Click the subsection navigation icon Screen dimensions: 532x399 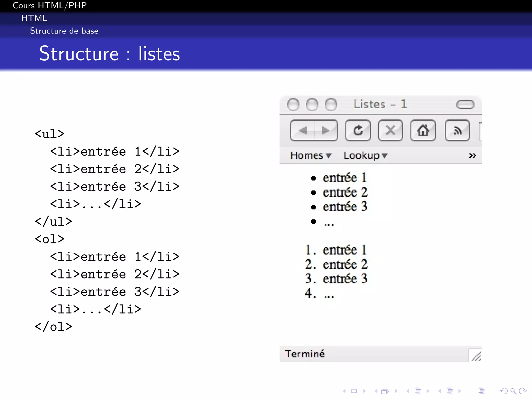tap(418, 391)
